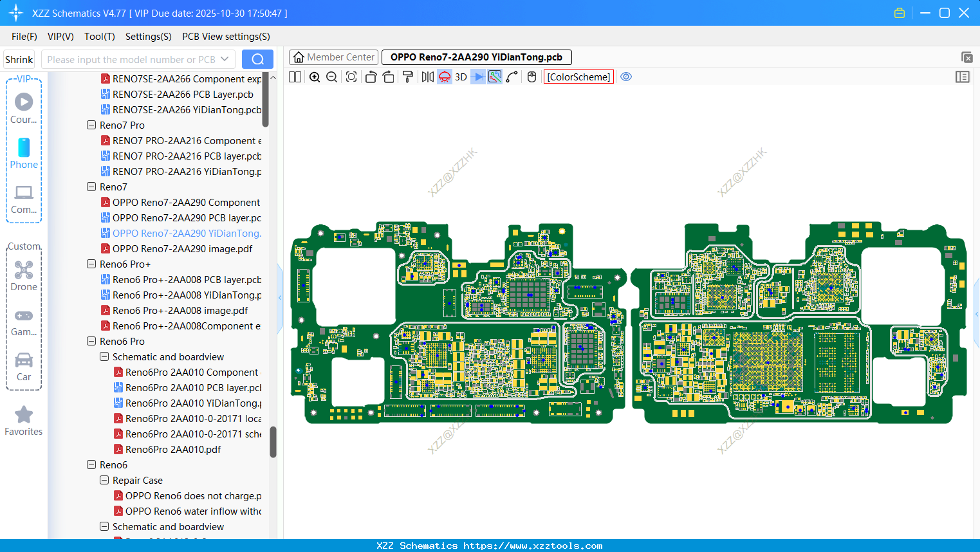This screenshot has width=980, height=552.
Task: Open the Game category in sidebar
Action: point(24,322)
